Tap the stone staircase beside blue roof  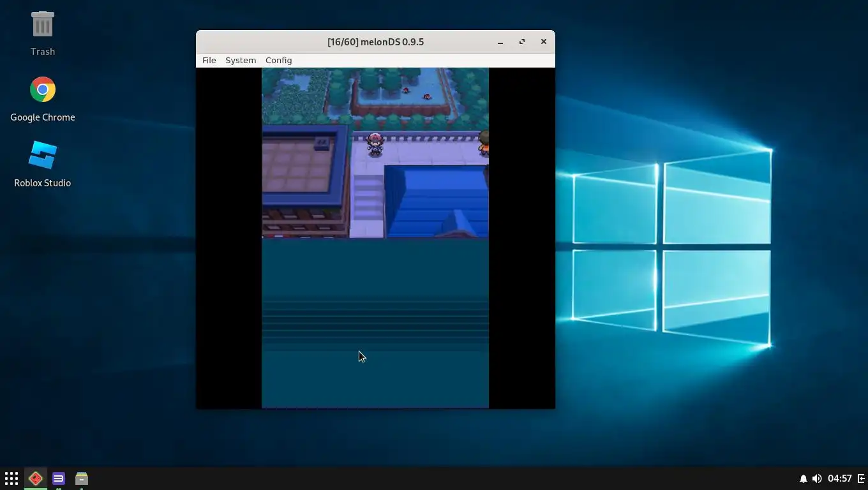point(367,197)
